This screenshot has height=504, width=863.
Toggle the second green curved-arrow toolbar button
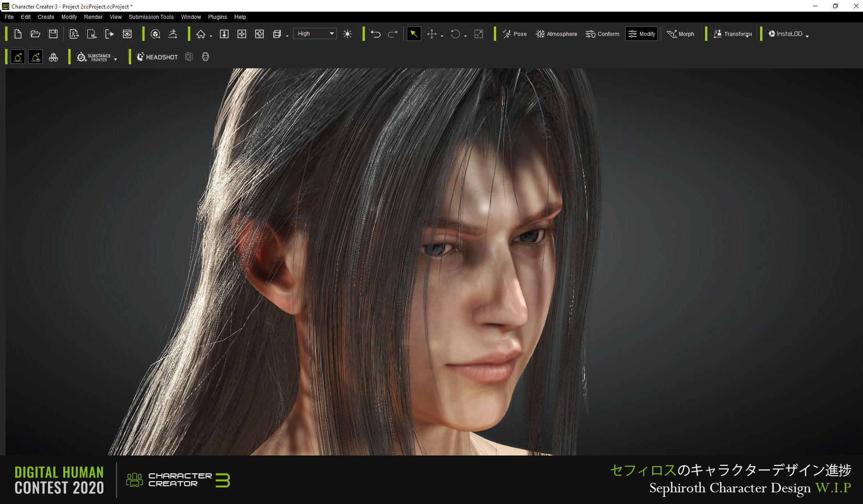(36, 57)
